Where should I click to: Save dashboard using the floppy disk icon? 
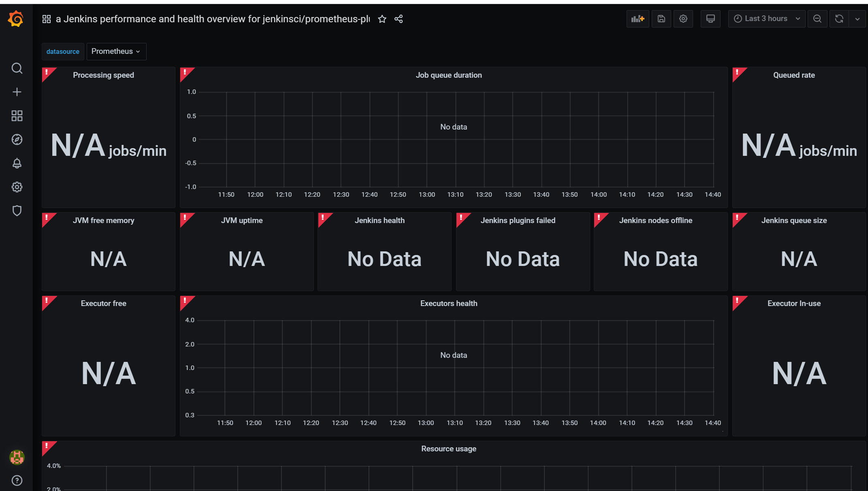[x=661, y=19]
